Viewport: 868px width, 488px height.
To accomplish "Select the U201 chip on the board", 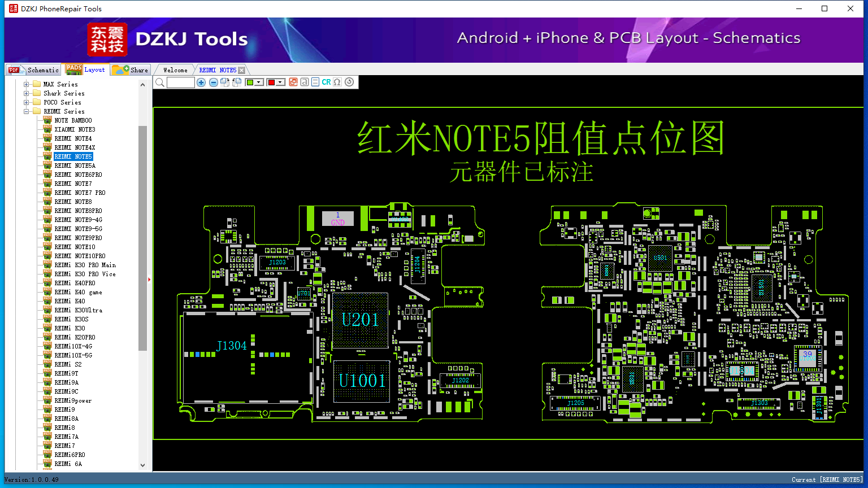I will tap(360, 320).
